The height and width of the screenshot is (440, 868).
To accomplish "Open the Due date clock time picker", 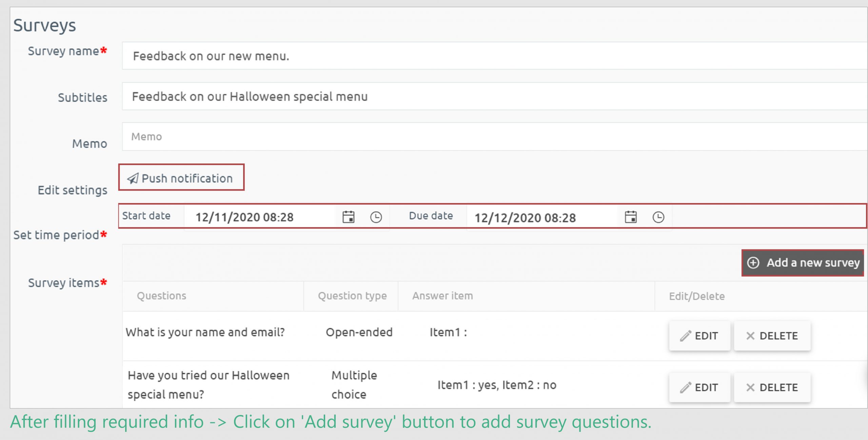I will pos(658,217).
